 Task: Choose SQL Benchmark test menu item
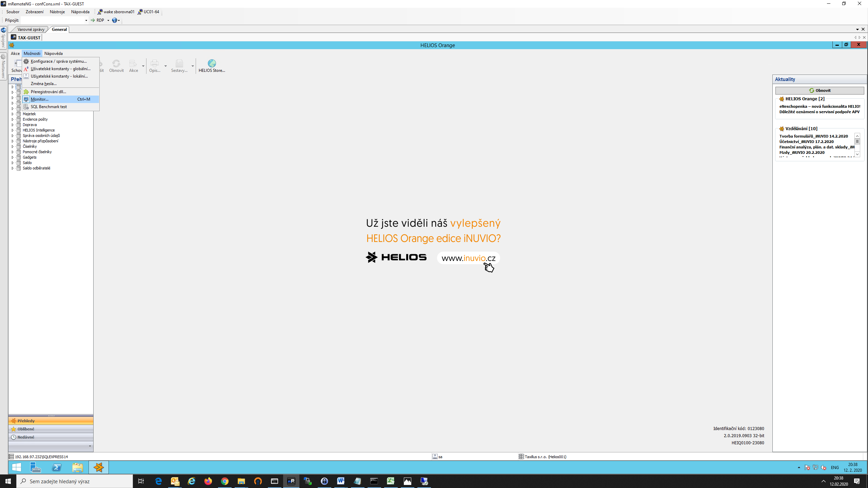[x=49, y=107]
